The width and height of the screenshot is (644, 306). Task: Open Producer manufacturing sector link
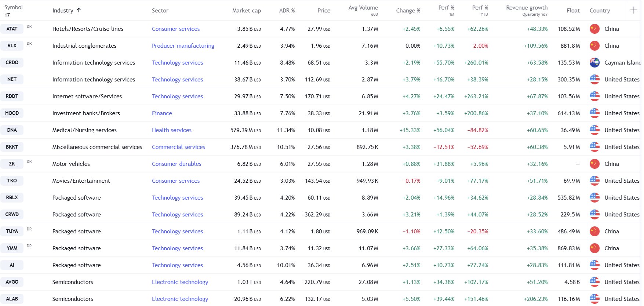(183, 46)
